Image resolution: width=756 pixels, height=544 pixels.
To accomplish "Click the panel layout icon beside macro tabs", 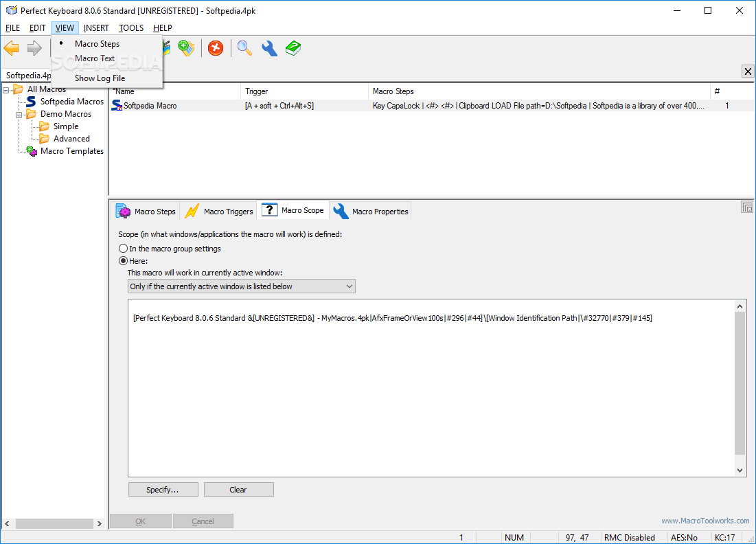I will tap(747, 207).
